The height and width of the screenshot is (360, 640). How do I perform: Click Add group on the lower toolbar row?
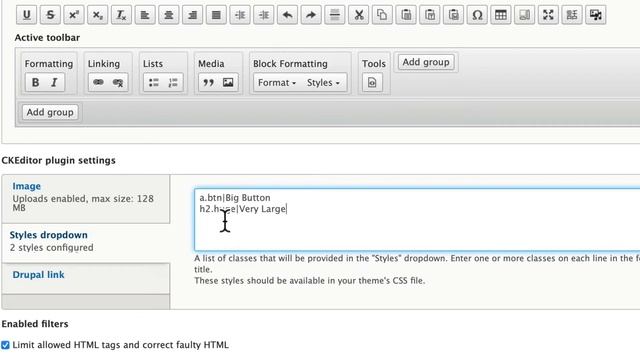pos(50,112)
